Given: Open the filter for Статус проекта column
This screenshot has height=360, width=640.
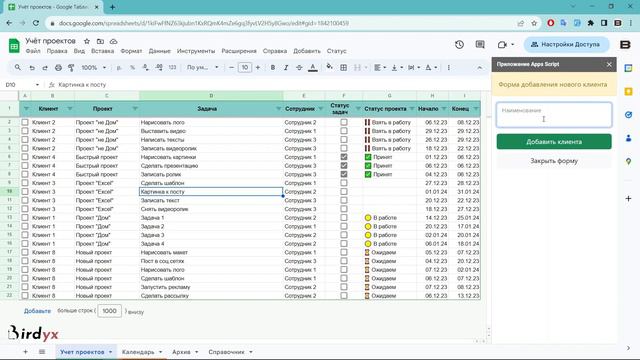Looking at the screenshot, I should [412, 109].
